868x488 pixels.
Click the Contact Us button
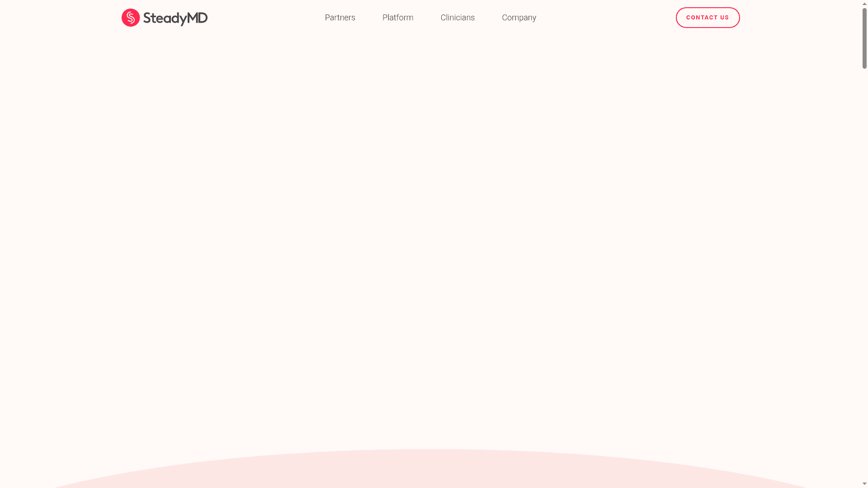click(708, 17)
